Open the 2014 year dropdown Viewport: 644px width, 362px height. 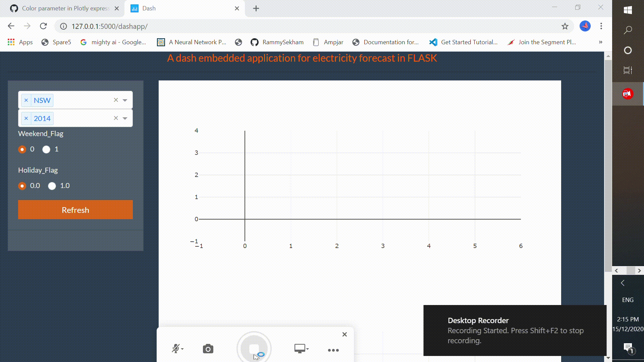(125, 118)
